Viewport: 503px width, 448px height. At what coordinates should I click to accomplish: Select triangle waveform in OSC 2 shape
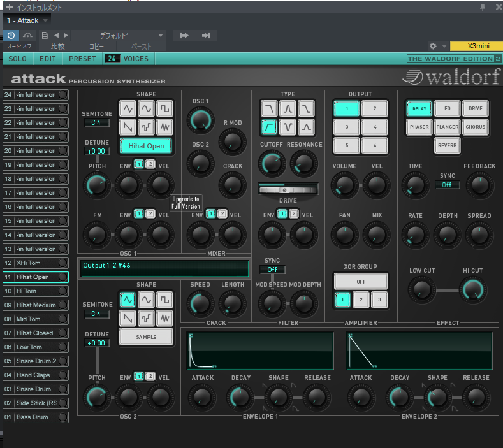point(128,300)
